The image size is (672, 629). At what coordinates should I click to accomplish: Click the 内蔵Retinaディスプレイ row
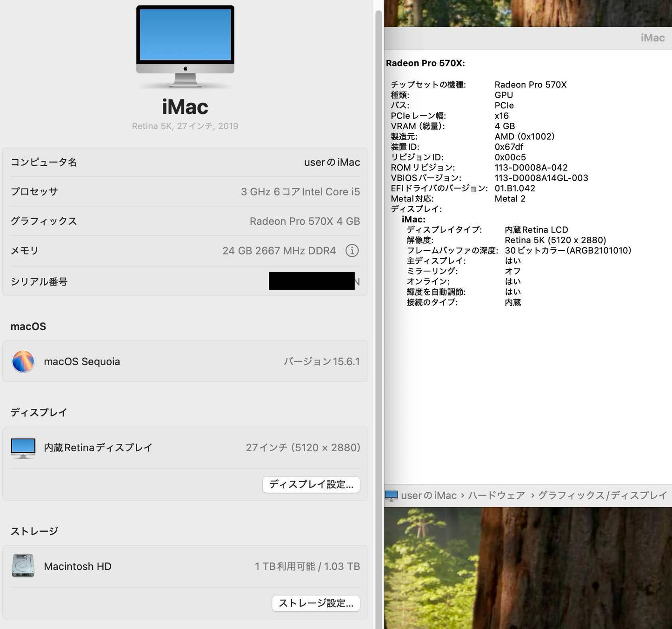185,448
